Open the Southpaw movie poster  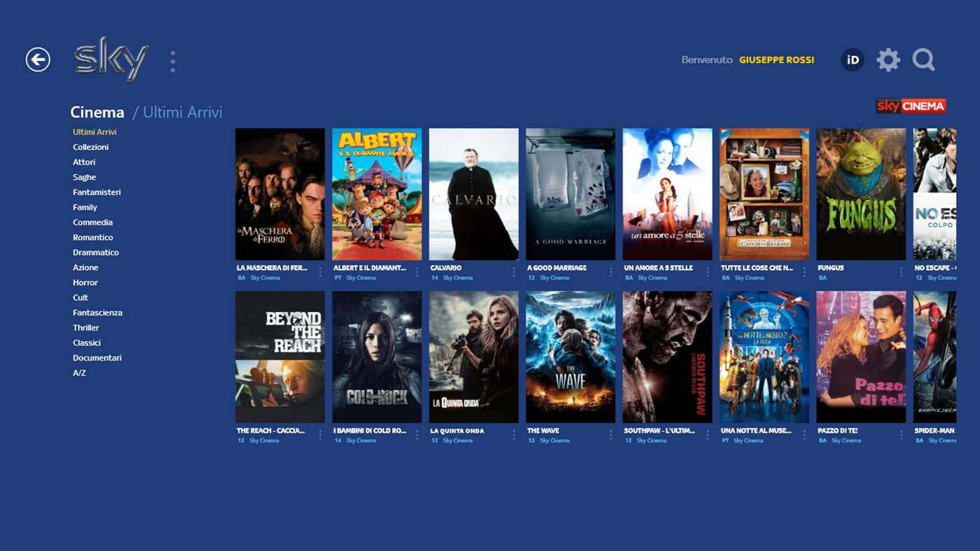click(668, 357)
